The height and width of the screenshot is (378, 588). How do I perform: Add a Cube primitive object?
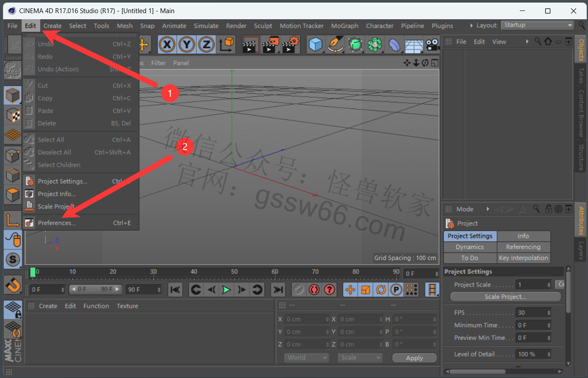coord(316,45)
